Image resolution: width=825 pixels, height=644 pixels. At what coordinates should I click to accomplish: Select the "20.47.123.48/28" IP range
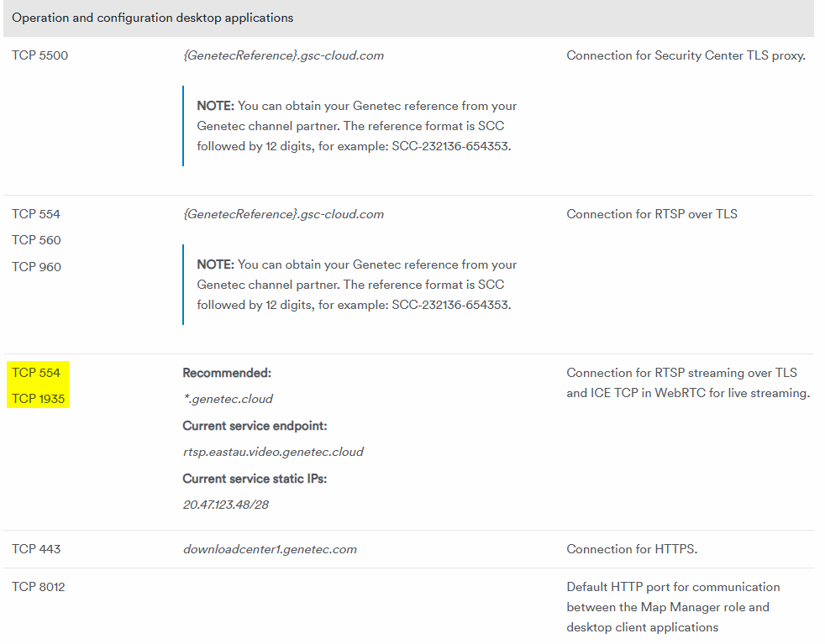[x=226, y=505]
